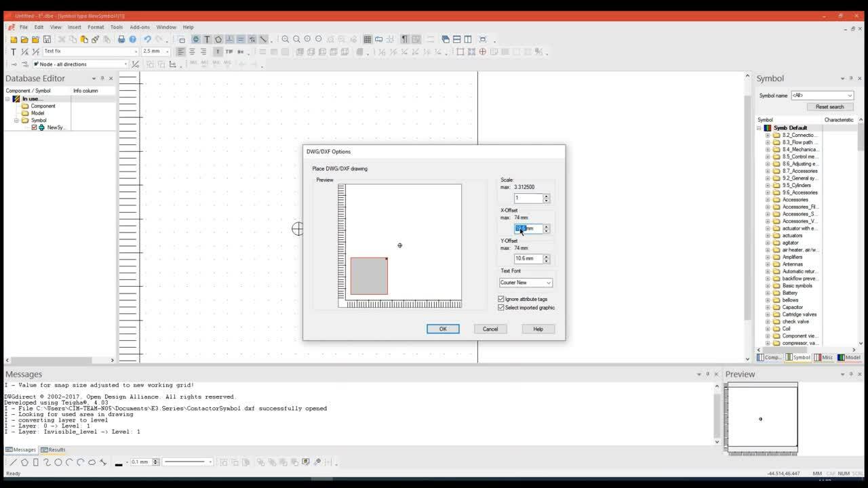Select the Circle drawing tool
The image size is (868, 488).
point(58,462)
